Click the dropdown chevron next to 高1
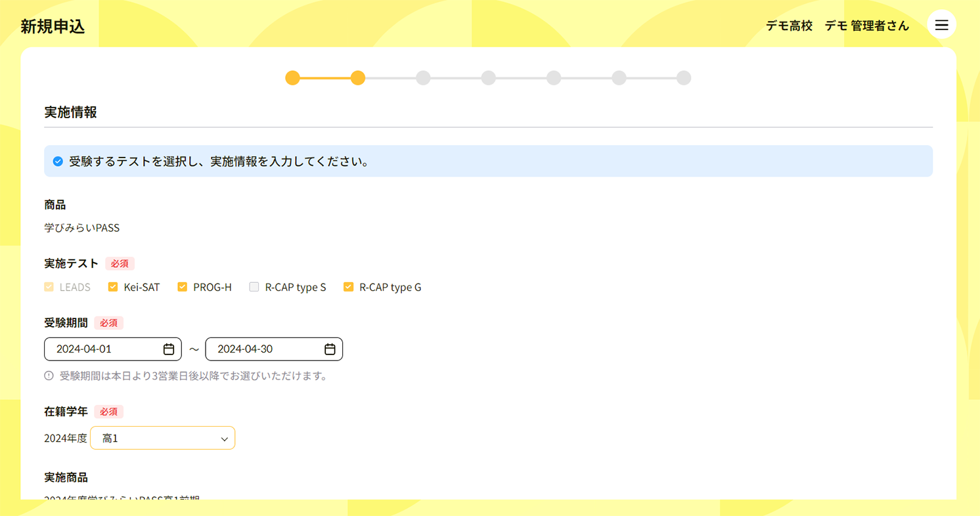This screenshot has height=516, width=980. tap(224, 439)
